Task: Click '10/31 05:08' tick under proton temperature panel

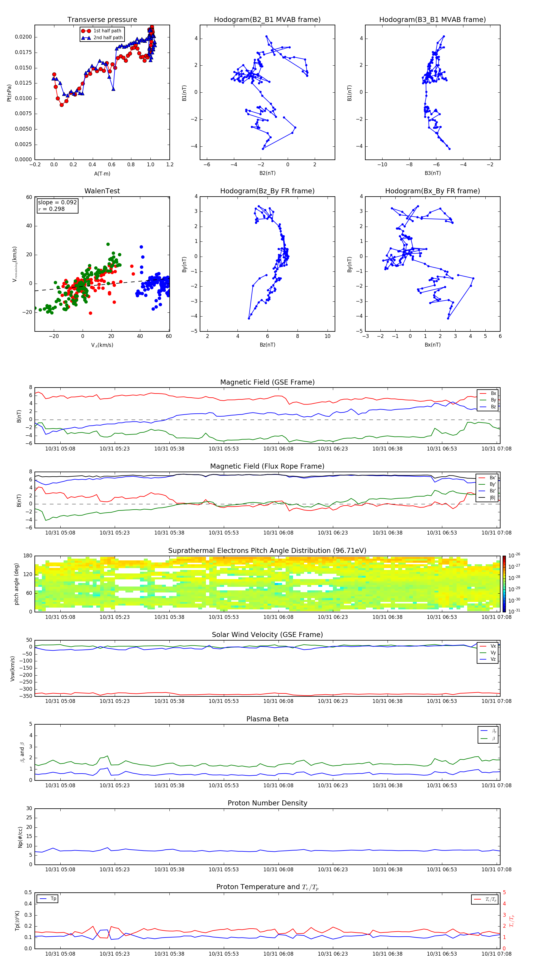Action: (x=60, y=954)
